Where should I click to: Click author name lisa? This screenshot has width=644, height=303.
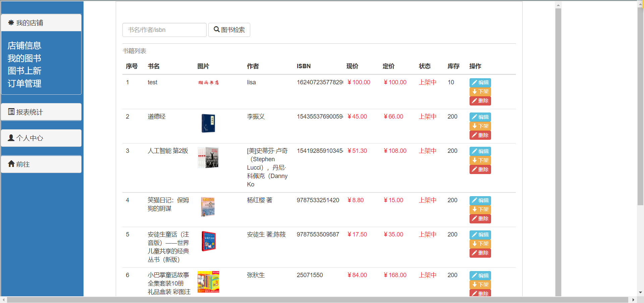[x=251, y=82]
